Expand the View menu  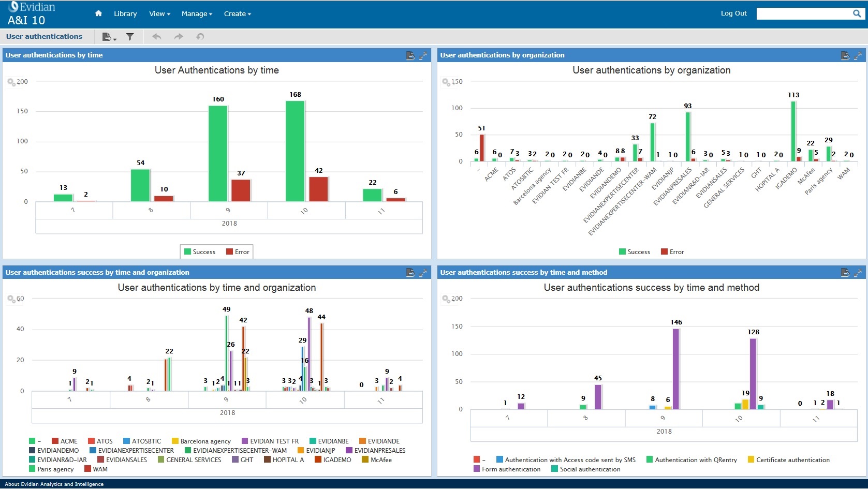click(159, 14)
